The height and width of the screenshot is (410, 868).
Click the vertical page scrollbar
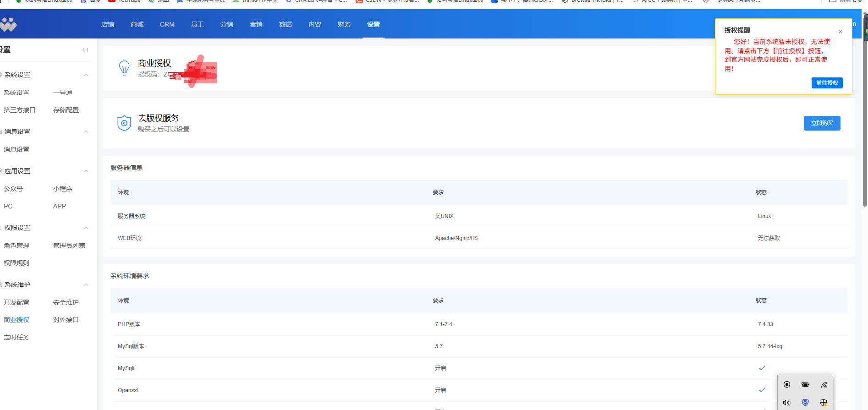(x=865, y=110)
